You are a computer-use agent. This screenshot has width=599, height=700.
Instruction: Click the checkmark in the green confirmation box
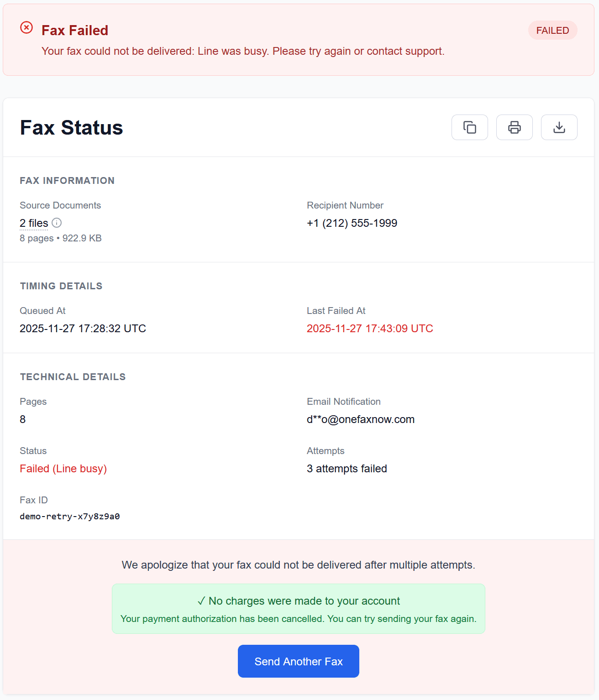201,601
